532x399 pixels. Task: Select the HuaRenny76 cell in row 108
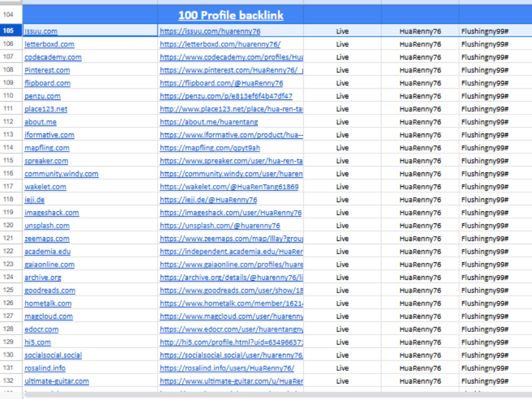coord(420,70)
